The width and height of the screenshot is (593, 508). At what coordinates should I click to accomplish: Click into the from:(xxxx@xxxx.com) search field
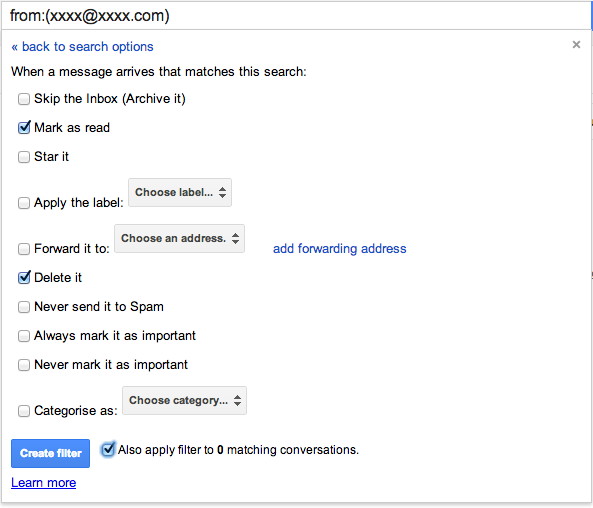click(x=296, y=16)
